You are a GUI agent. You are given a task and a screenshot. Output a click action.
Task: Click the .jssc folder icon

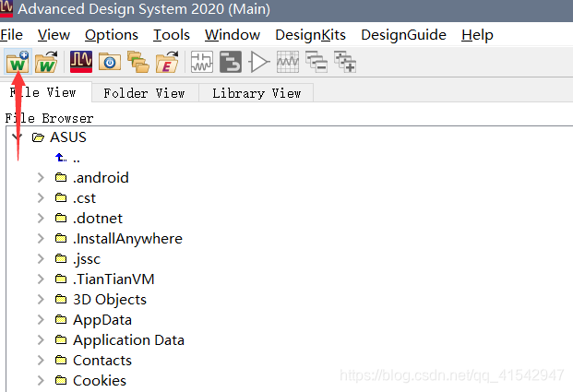(61, 258)
